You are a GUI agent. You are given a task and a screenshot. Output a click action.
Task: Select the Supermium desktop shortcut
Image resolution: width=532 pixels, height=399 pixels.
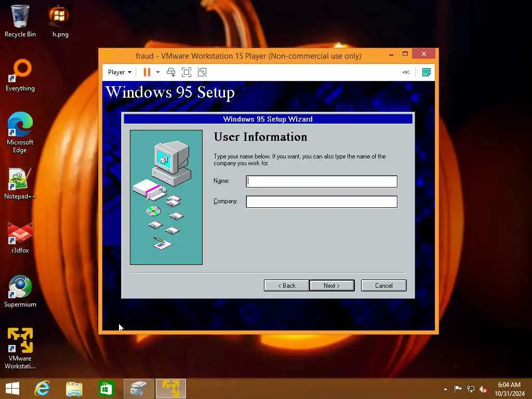click(20, 291)
